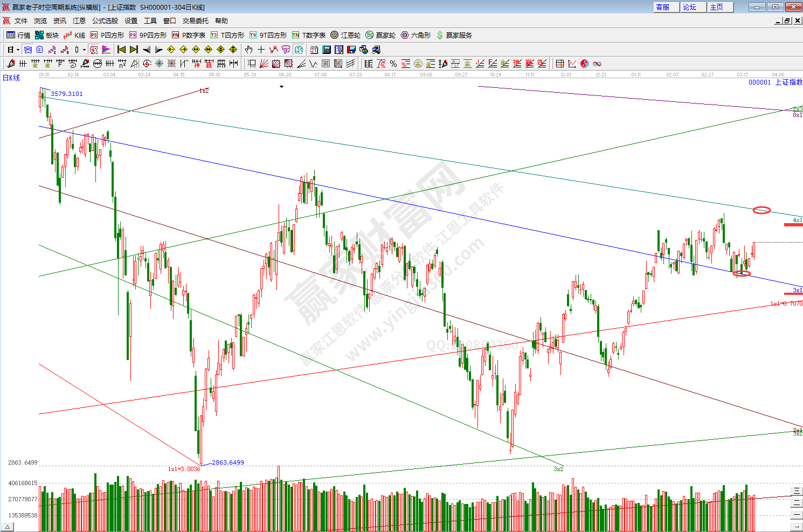Expand the small triangle at chart top
The height and width of the screenshot is (532, 803).
281,87
